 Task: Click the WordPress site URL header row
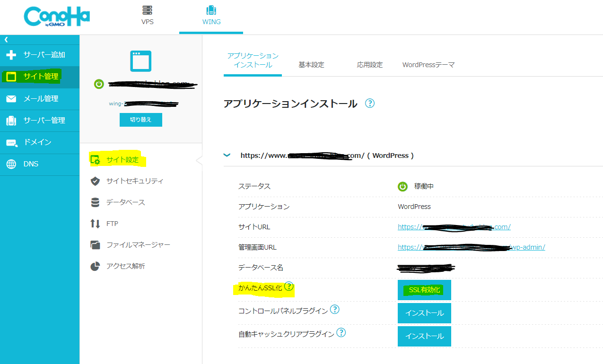pos(413,155)
